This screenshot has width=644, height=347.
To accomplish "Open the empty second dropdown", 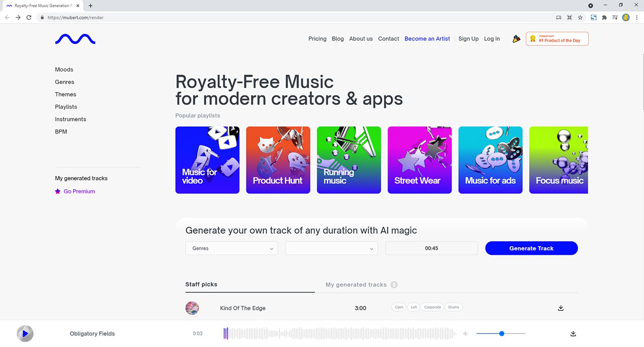I will 332,248.
